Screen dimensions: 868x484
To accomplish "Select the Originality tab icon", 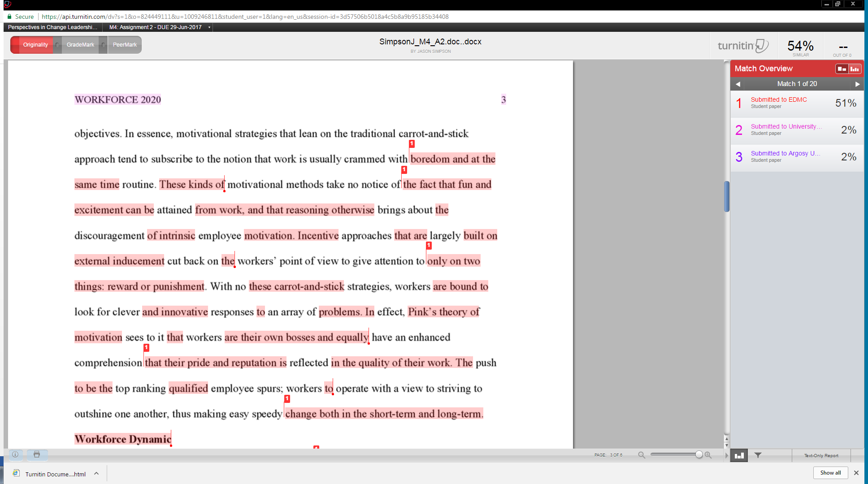I will coord(35,44).
